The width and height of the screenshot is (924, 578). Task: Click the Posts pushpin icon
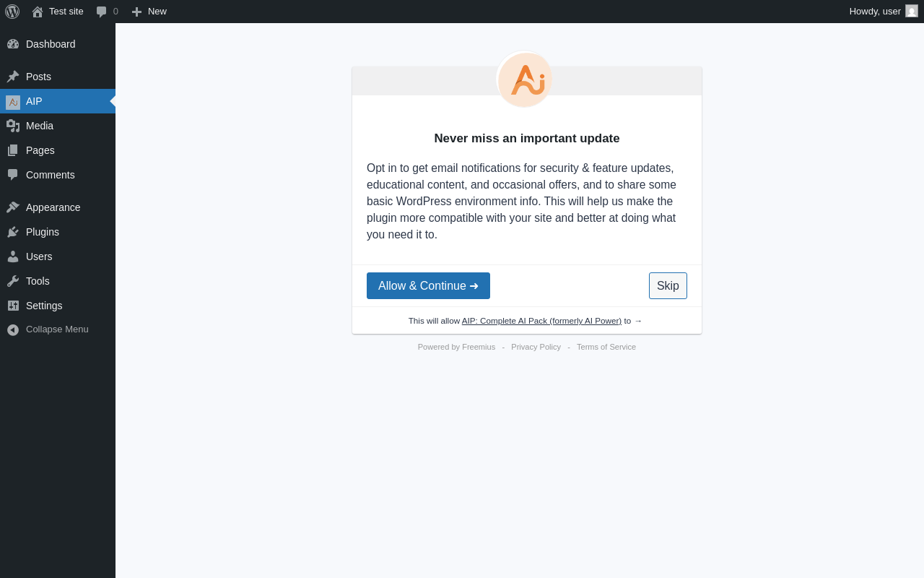pos(13,77)
